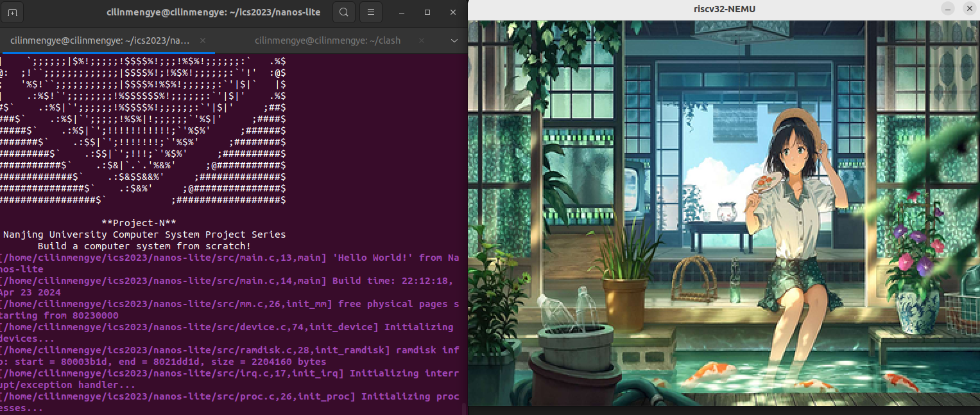Switch to the ~/ics2023/nanos-lite terminal tab

coord(108,40)
